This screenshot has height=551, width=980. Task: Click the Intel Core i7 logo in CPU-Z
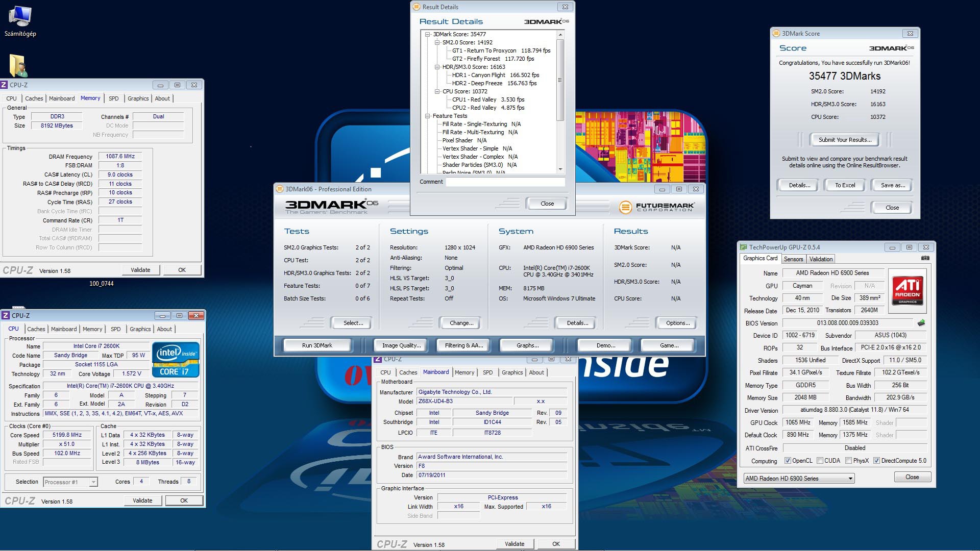pyautogui.click(x=176, y=360)
